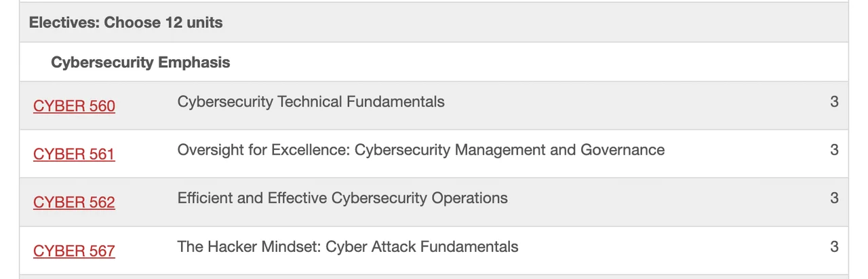Click Cyber Attack Fundamentals in CYBER 567 title
Screen dimensions: 868x279
(x=422, y=246)
